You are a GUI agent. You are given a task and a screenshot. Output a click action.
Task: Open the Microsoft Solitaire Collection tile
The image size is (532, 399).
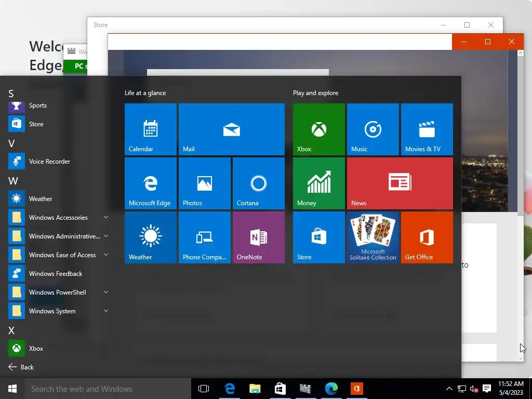click(x=373, y=237)
